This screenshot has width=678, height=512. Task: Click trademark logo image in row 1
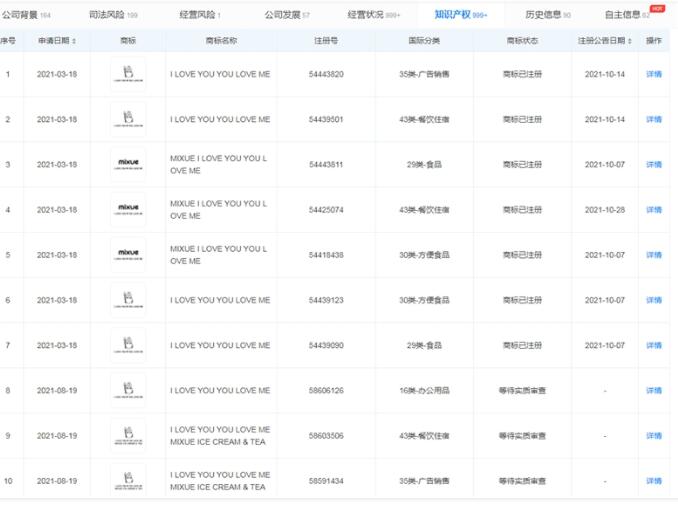coord(128,74)
